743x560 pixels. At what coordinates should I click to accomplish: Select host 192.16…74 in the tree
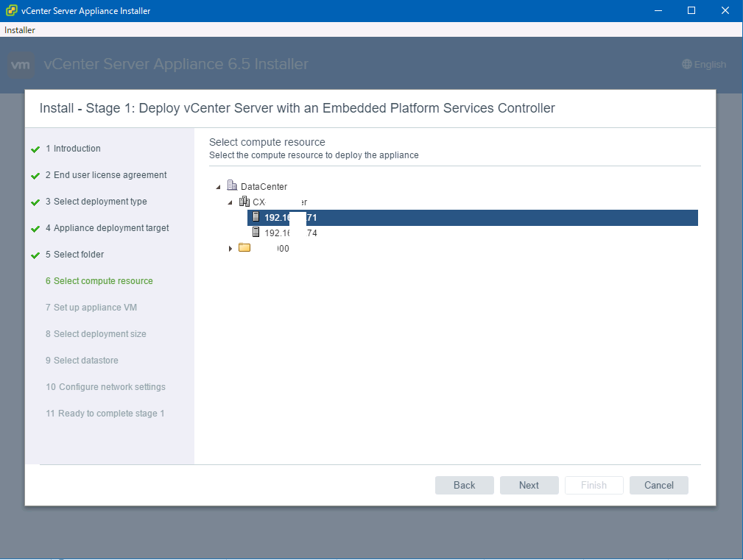[291, 233]
